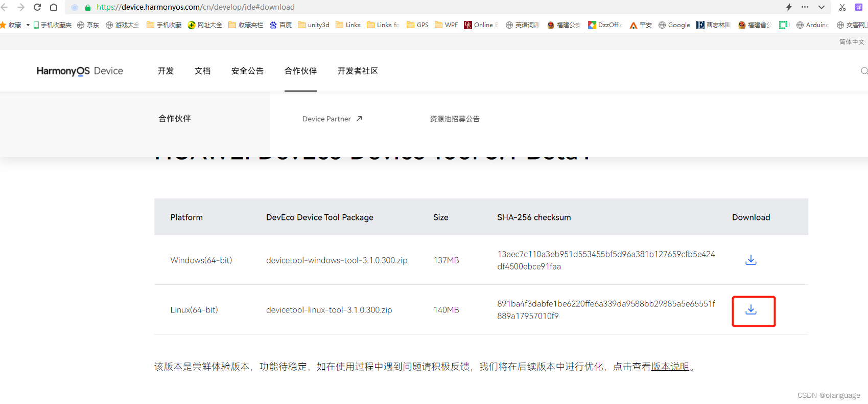Open the 京东 bookmark
Image resolution: width=868 pixels, height=404 pixels.
pos(88,25)
